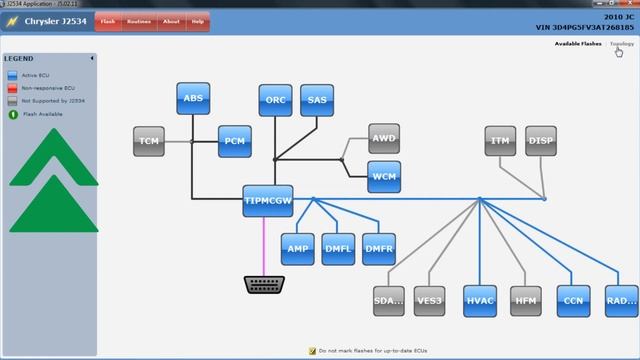Click the LEGEND panel heading
The width and height of the screenshot is (640, 360).
(19, 59)
